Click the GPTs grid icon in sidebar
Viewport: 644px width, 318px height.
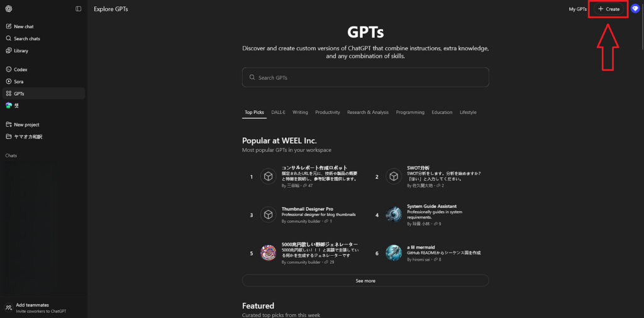pos(9,93)
